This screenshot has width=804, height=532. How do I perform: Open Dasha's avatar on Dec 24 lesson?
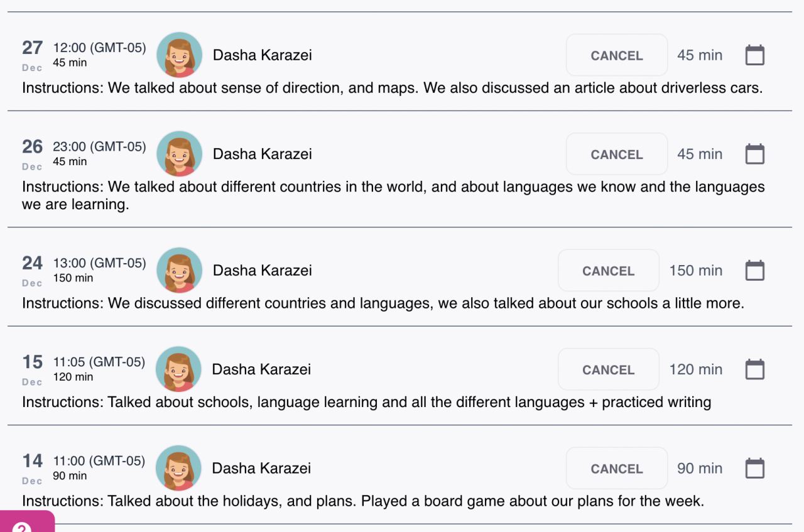[179, 271]
